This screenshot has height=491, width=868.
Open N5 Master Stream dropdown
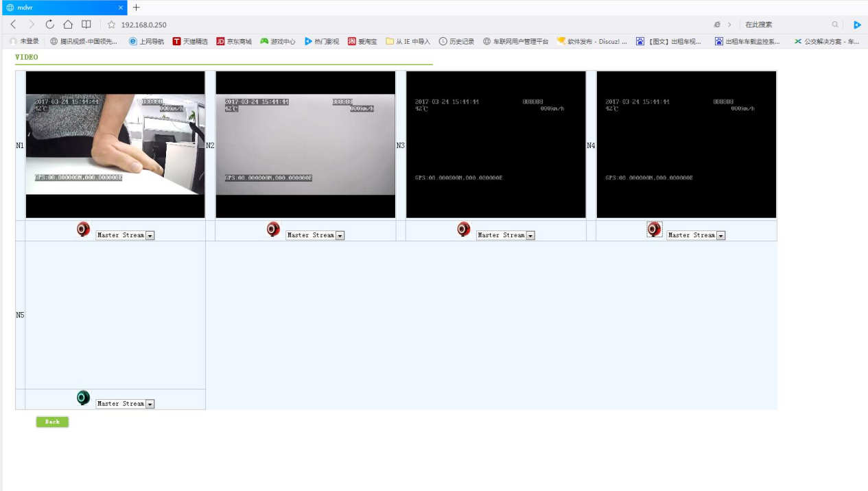click(x=125, y=404)
